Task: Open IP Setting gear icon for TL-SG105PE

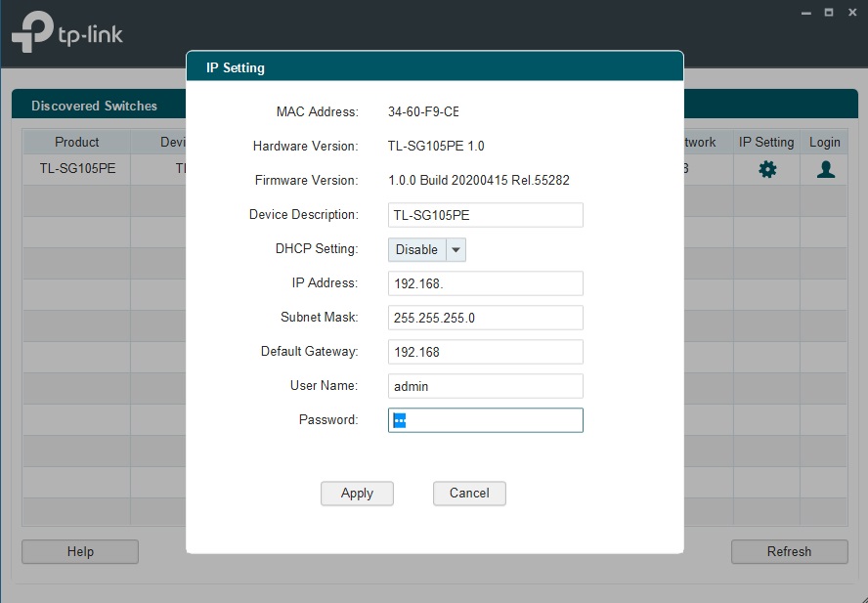Action: pyautogui.click(x=767, y=169)
